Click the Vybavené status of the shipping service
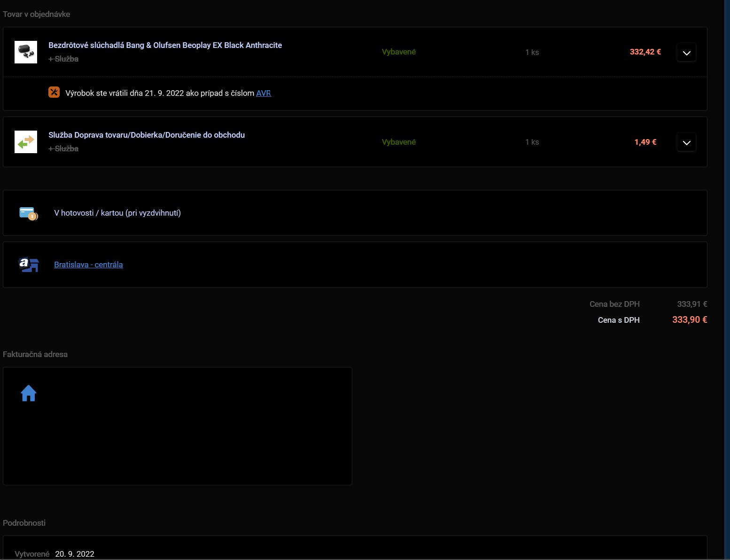The image size is (730, 560). tap(398, 142)
